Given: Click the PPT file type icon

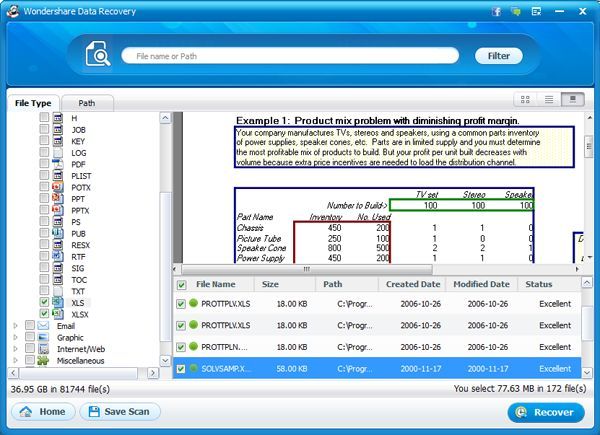Looking at the screenshot, I should click(x=58, y=199).
